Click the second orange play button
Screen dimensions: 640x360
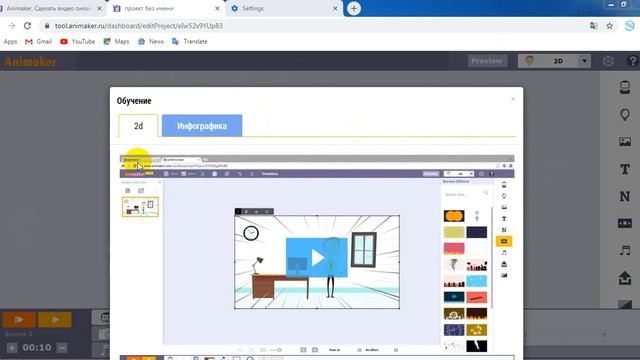[x=55, y=320]
